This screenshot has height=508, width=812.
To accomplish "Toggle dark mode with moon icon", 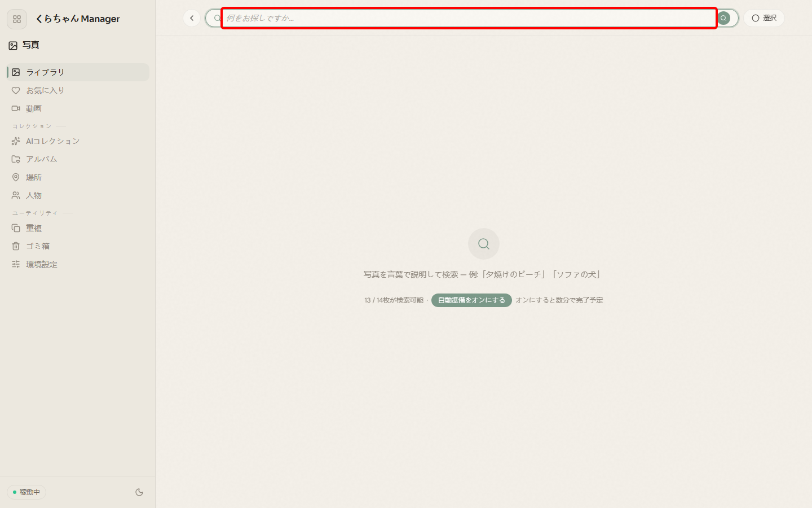I will [x=139, y=492].
